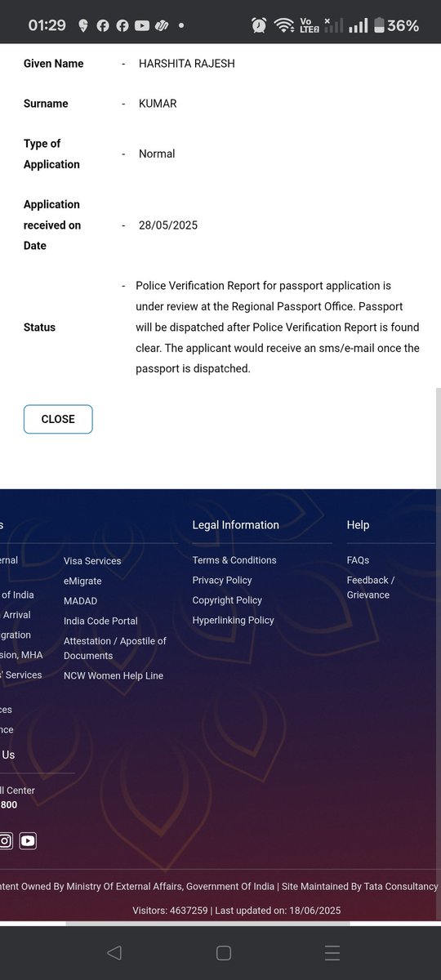Open the YouTube icon in footer
The height and width of the screenshot is (980, 441).
28,840
